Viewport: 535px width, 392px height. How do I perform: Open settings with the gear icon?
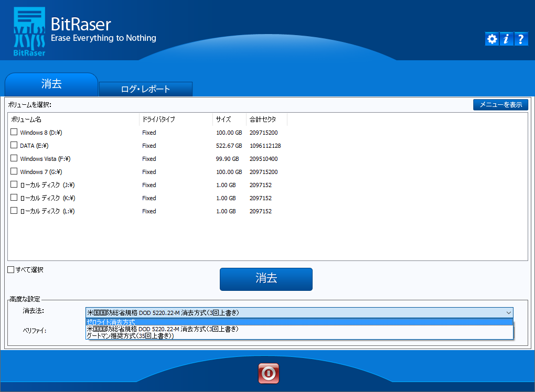point(491,39)
